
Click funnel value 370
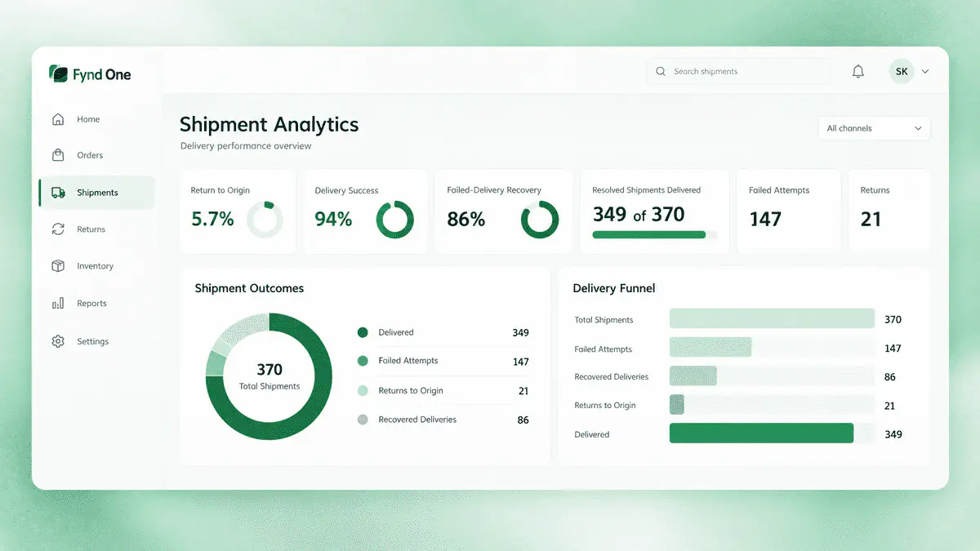tap(893, 320)
